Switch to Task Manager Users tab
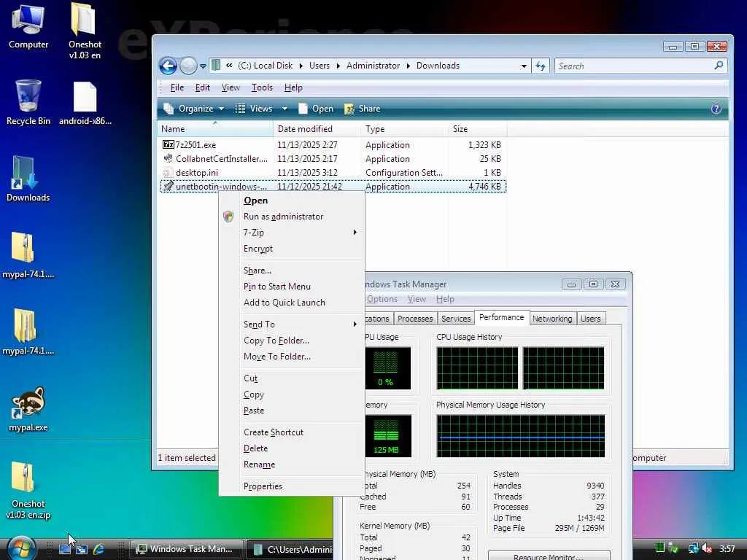This screenshot has width=747, height=560. [590, 319]
